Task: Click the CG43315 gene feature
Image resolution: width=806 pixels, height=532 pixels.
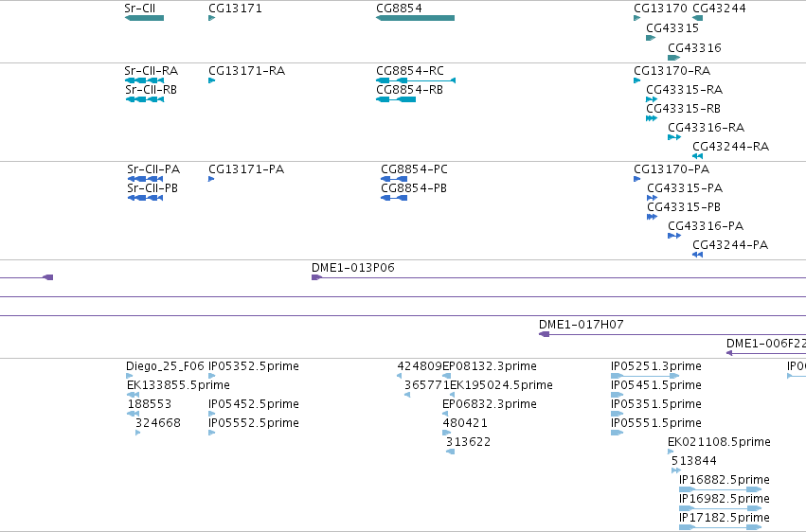Action: [651, 38]
